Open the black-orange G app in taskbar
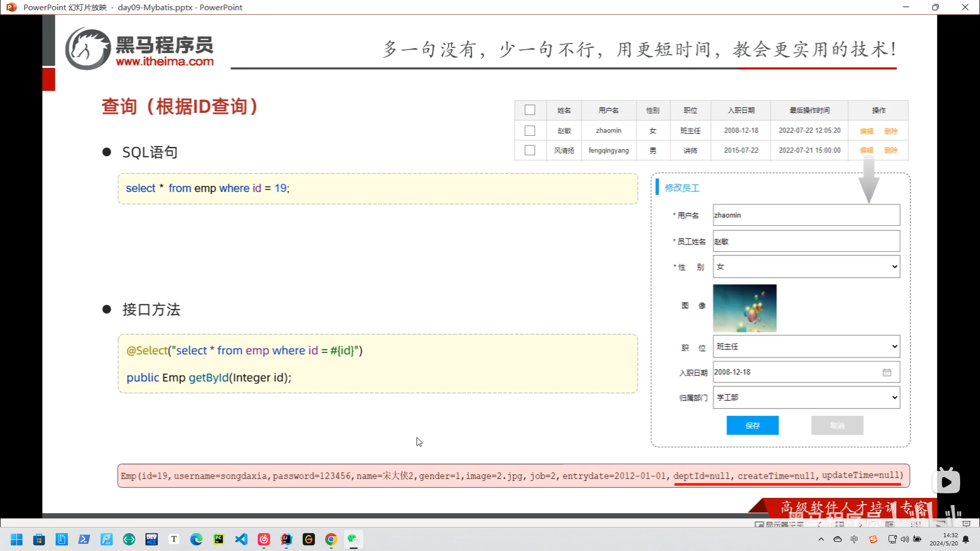The height and width of the screenshot is (551, 980). pyautogui.click(x=308, y=539)
